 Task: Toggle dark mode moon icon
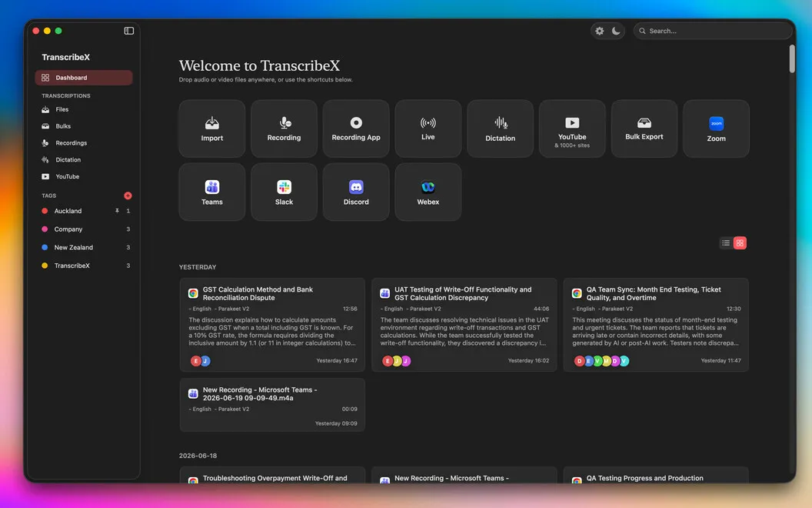(x=616, y=31)
